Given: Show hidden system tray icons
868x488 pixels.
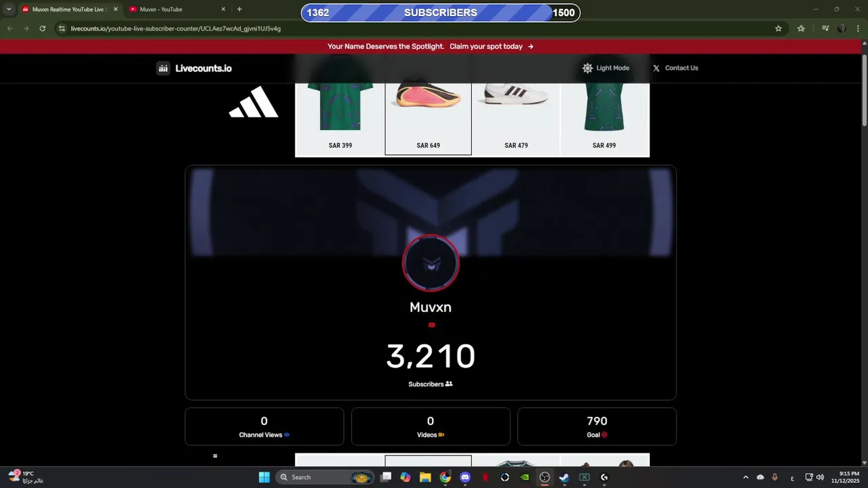Looking at the screenshot, I should 745,477.
